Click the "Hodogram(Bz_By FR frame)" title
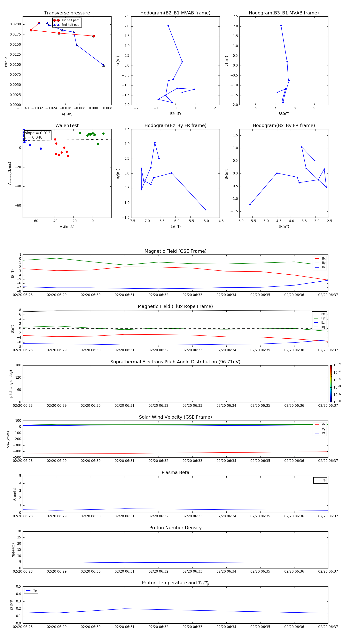This screenshot has width=351, height=644. 175,125
